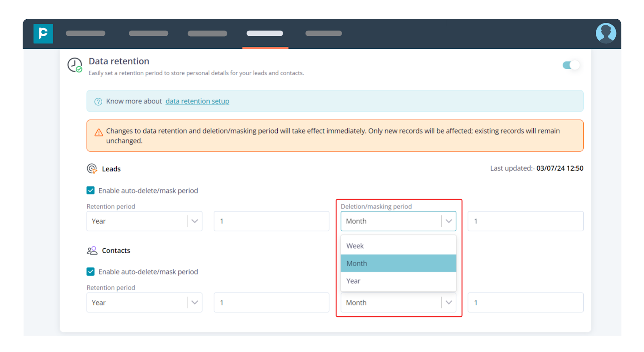This screenshot has width=644, height=352.
Task: Click Contacts deletion period number field
Action: click(x=526, y=303)
